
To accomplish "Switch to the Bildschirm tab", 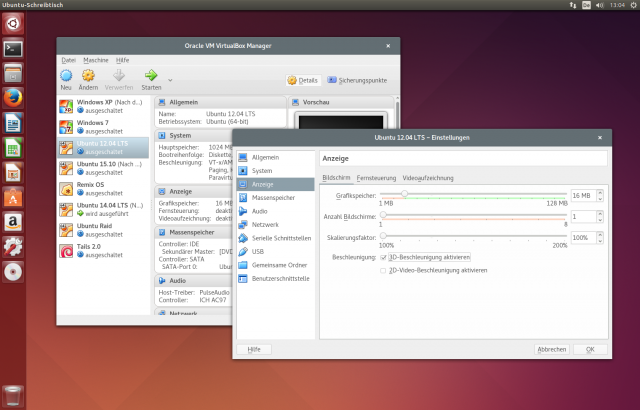I will (336, 178).
